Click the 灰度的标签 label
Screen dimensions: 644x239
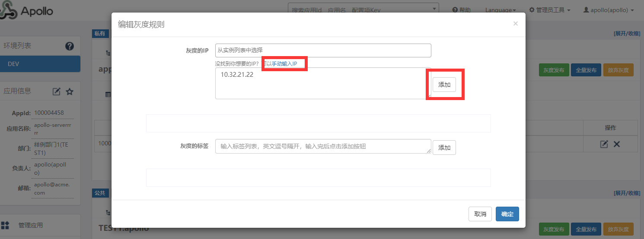pyautogui.click(x=194, y=146)
